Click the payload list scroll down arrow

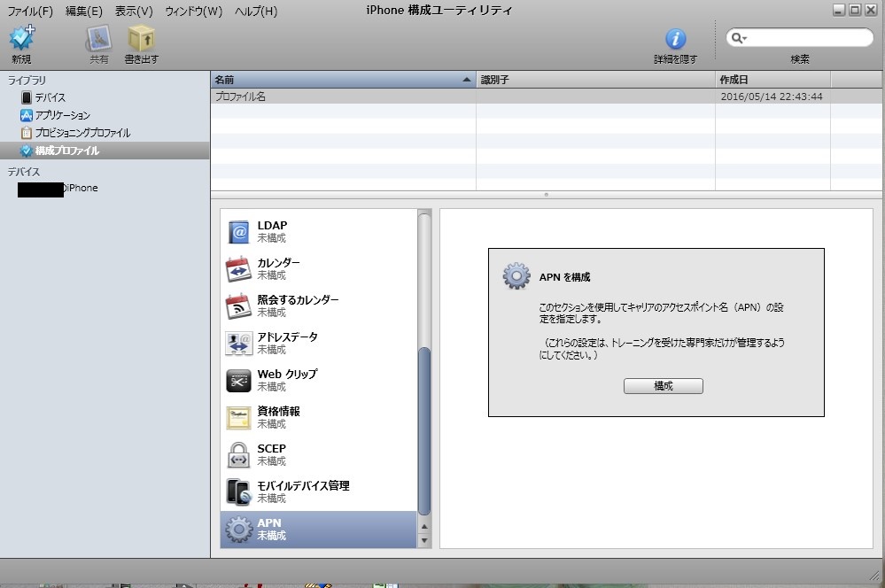424,540
